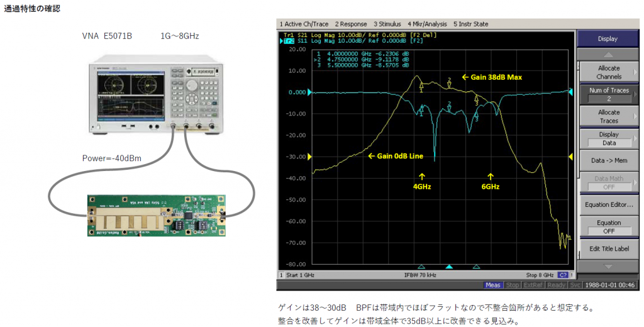Click the Svc status indicator
Screen dimensions: 644x327
point(575,285)
